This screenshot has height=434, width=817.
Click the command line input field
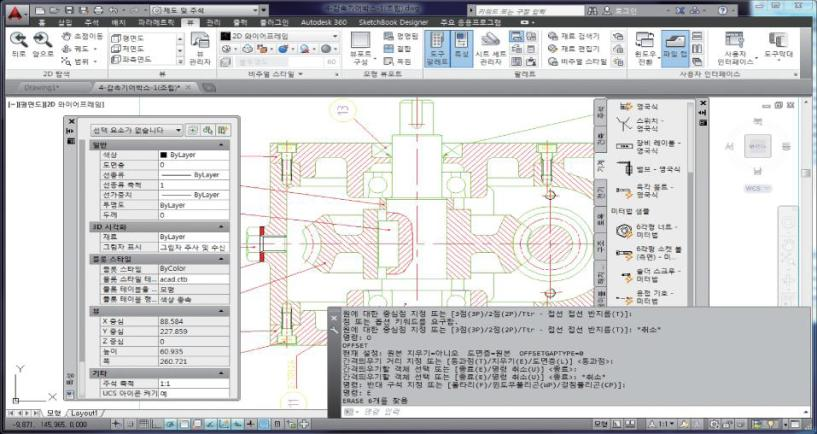[x=500, y=412]
